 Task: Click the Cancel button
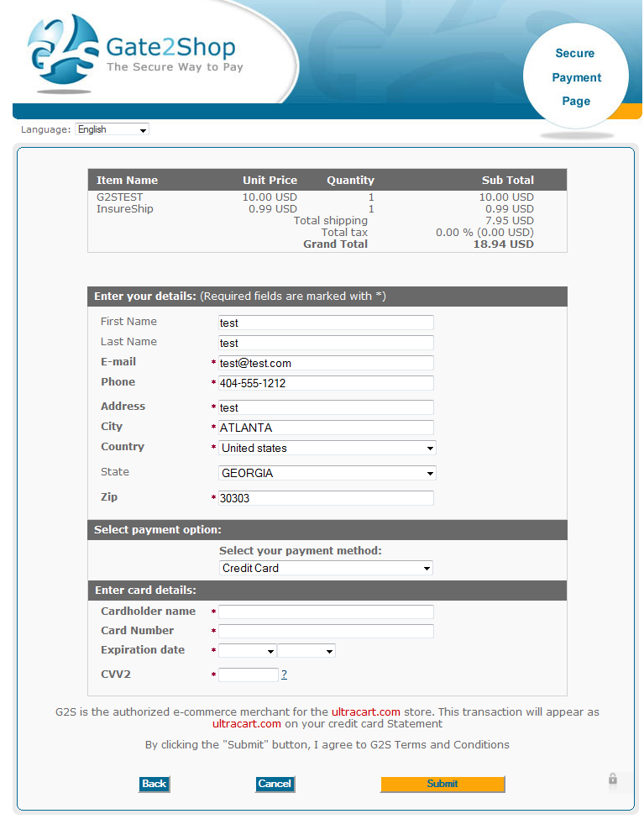tap(275, 784)
